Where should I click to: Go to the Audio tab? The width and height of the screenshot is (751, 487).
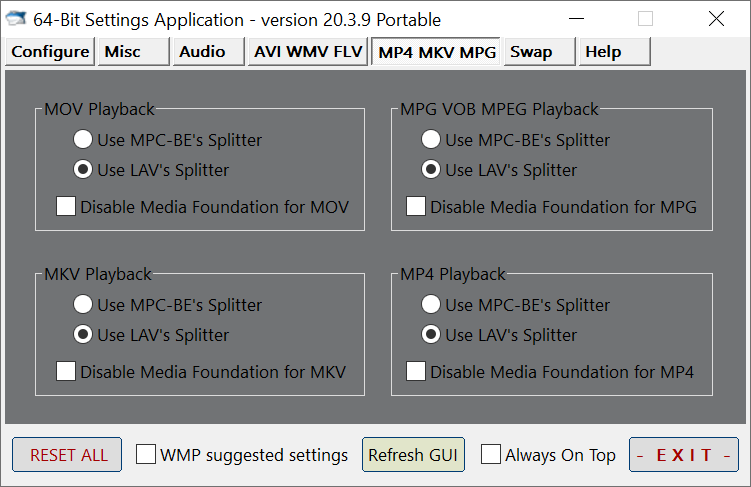(208, 52)
